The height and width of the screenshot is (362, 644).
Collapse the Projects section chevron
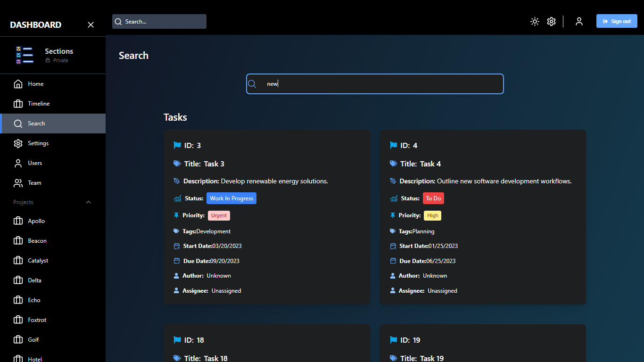coord(89,202)
